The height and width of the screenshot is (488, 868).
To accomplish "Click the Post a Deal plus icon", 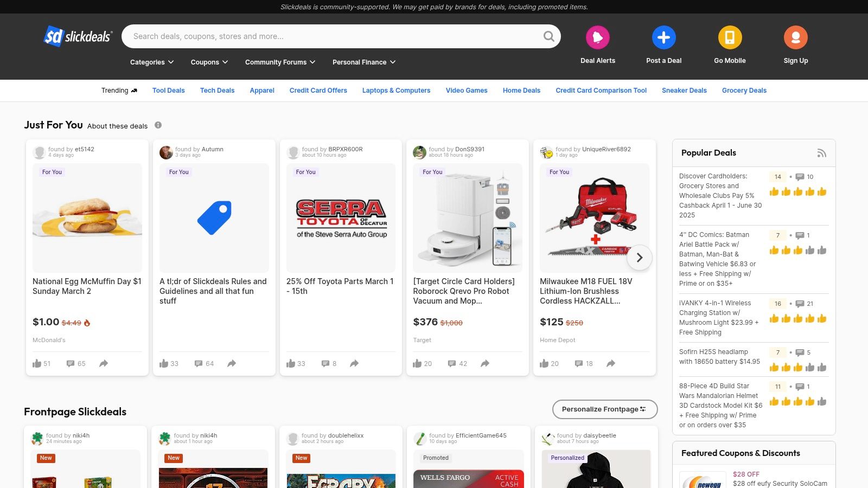I will point(664,37).
